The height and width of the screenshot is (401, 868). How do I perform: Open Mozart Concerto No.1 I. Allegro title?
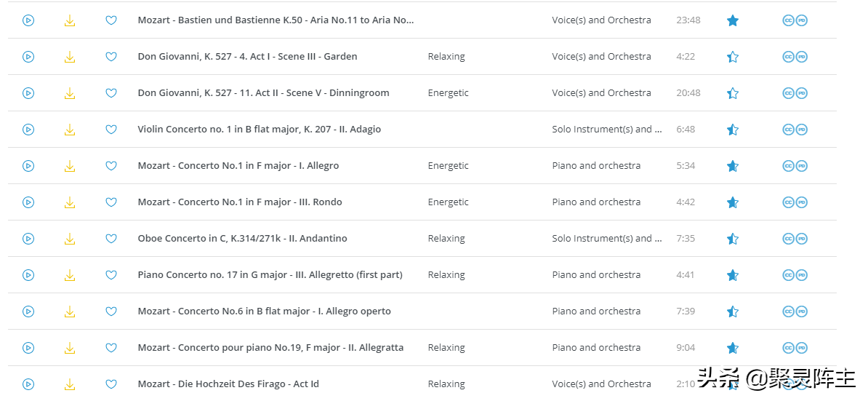tap(238, 166)
